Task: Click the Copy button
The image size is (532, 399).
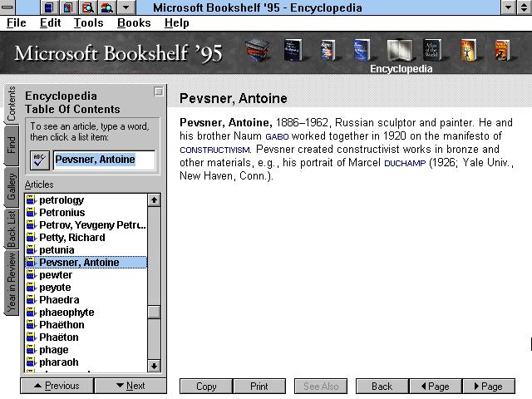Action: tap(206, 387)
